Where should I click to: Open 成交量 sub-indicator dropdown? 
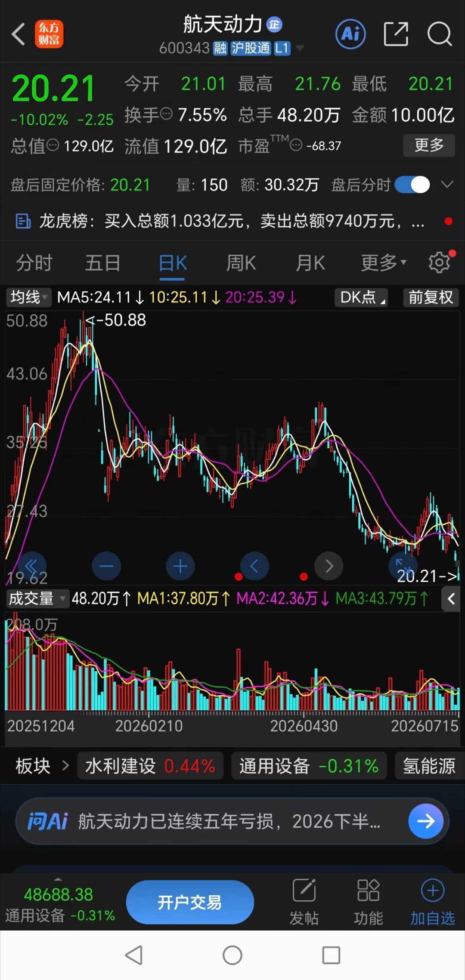click(x=37, y=598)
